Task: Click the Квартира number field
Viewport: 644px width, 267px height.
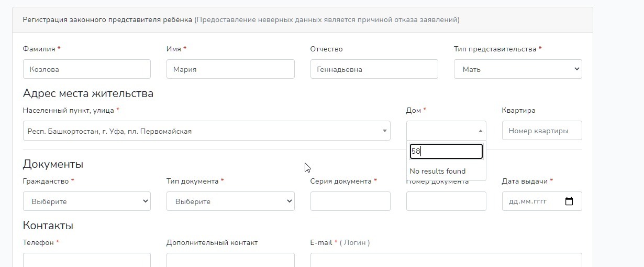Action: point(541,131)
